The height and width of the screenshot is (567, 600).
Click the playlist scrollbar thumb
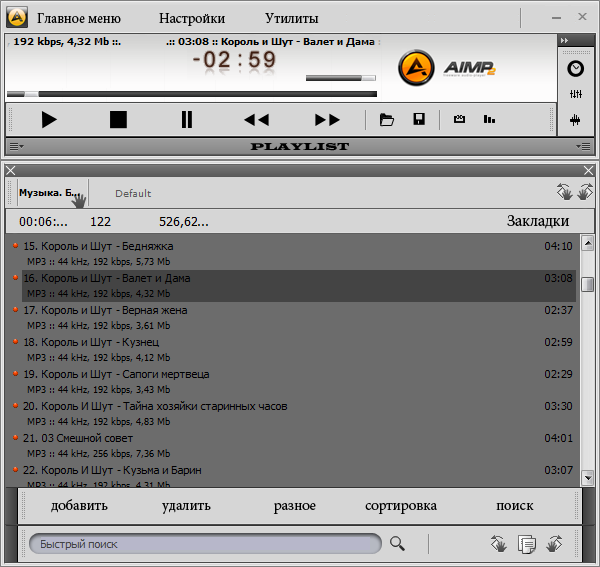pos(587,284)
